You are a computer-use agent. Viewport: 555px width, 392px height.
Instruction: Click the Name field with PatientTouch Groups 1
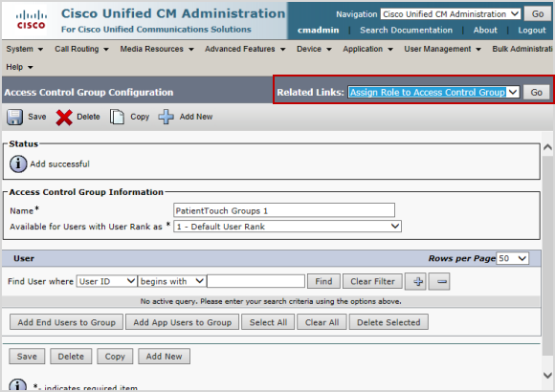[284, 210]
